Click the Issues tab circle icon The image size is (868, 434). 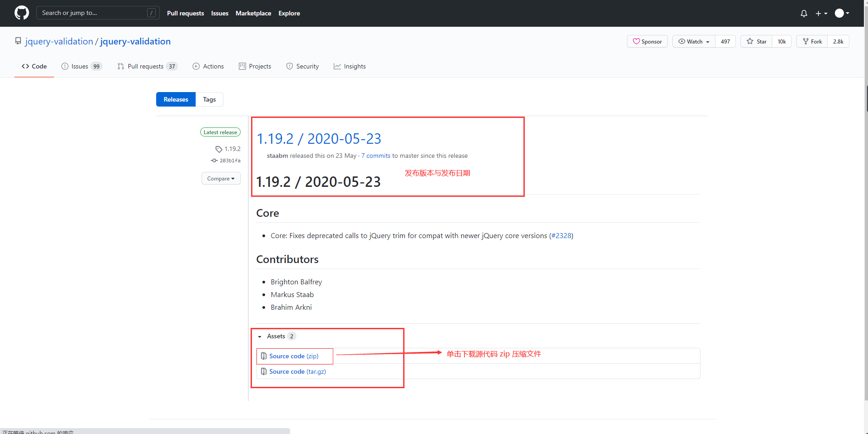(65, 66)
